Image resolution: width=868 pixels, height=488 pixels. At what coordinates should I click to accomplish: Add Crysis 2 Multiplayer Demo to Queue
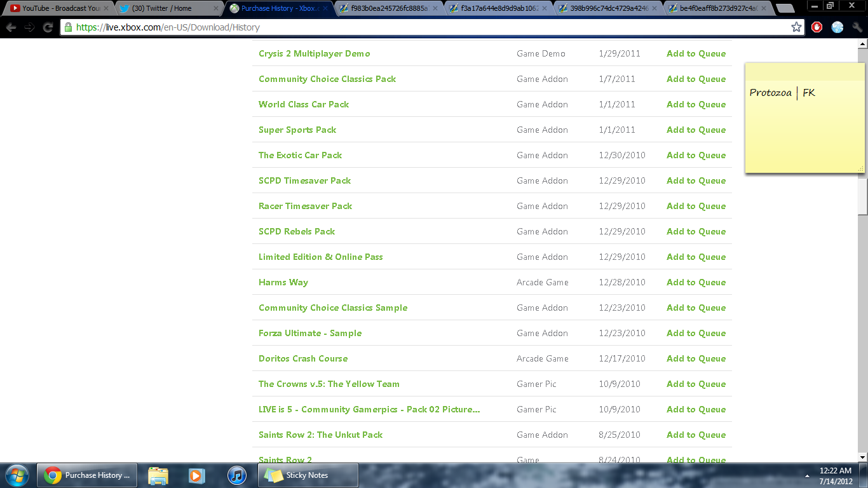point(696,53)
